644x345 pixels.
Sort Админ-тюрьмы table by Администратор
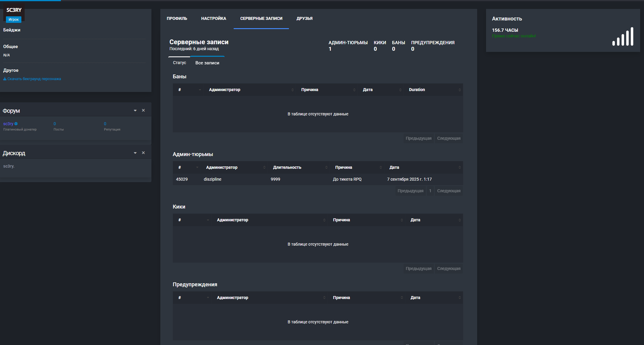(235, 167)
